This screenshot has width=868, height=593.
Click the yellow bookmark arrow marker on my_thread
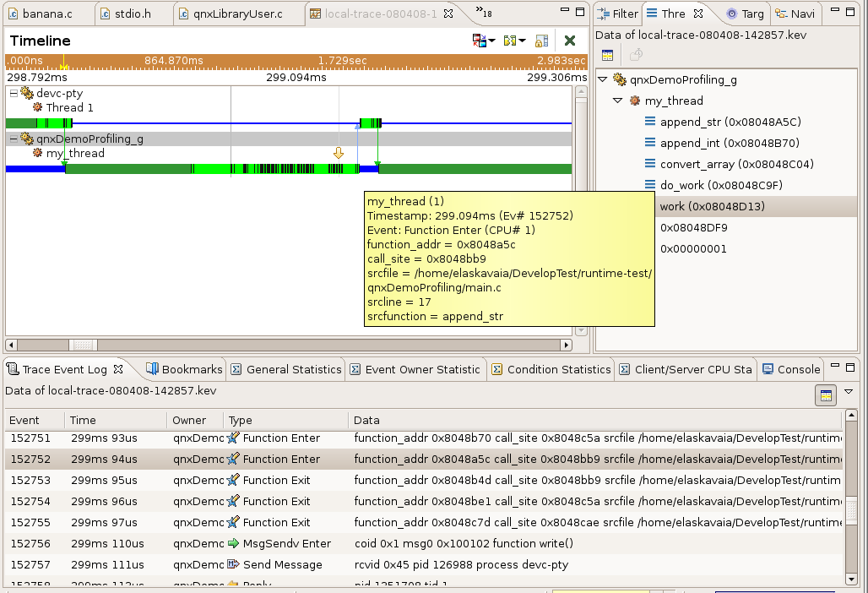pyautogui.click(x=339, y=153)
